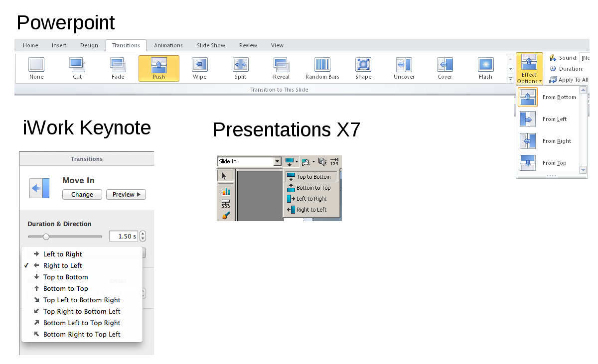Click the duration stepper arrows in Keynote

point(143,237)
